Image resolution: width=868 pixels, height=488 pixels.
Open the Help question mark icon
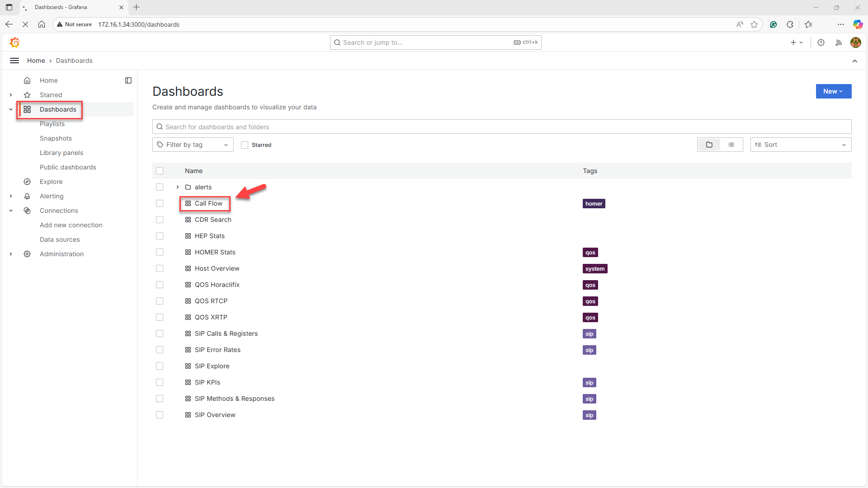(x=821, y=42)
